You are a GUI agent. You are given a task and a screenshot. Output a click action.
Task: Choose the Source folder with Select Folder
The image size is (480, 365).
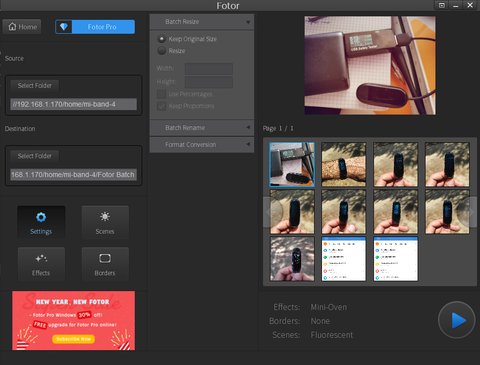(35, 86)
